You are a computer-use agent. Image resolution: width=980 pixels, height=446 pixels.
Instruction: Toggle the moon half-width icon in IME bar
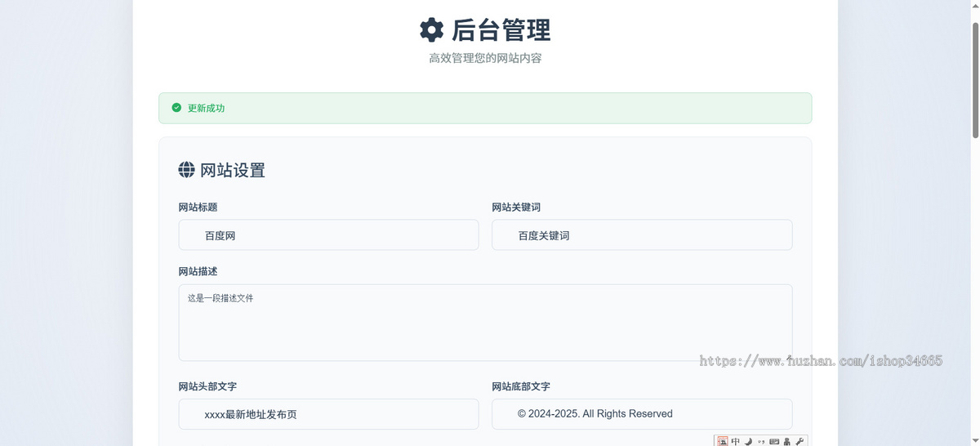[x=748, y=441]
